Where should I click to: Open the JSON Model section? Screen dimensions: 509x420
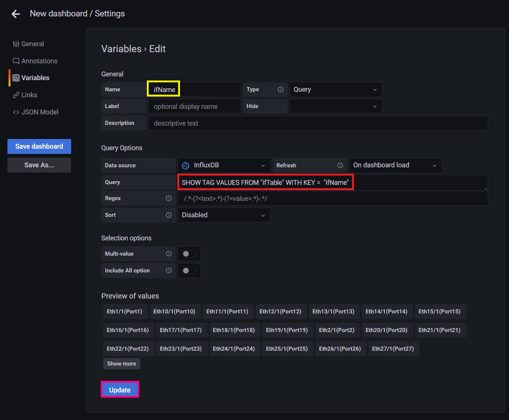click(x=36, y=112)
